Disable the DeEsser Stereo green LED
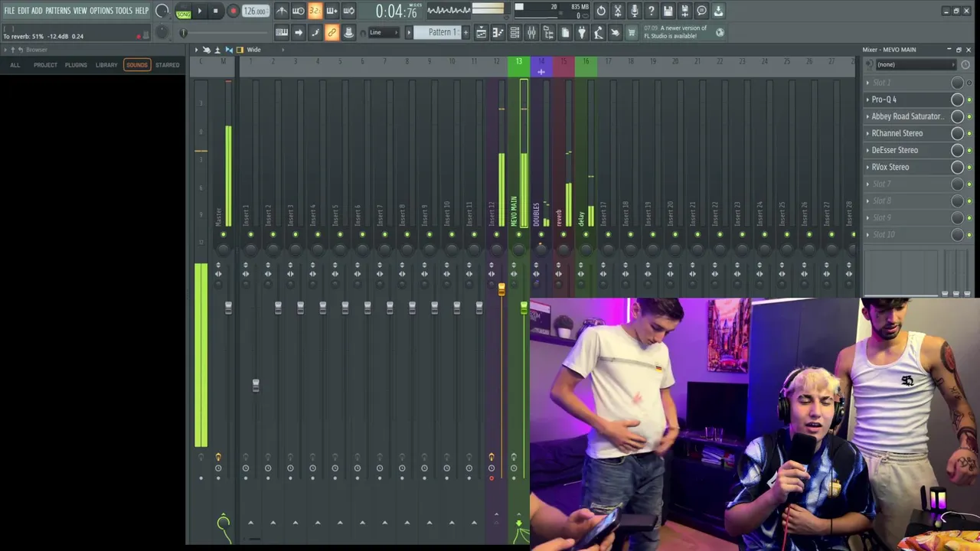Screen dimensions: 980x551 point(969,150)
